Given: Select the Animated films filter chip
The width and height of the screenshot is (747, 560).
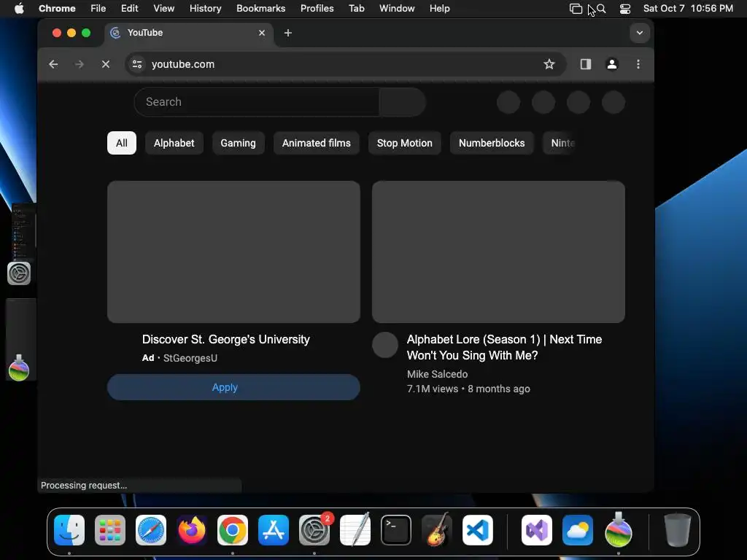Looking at the screenshot, I should coord(317,143).
